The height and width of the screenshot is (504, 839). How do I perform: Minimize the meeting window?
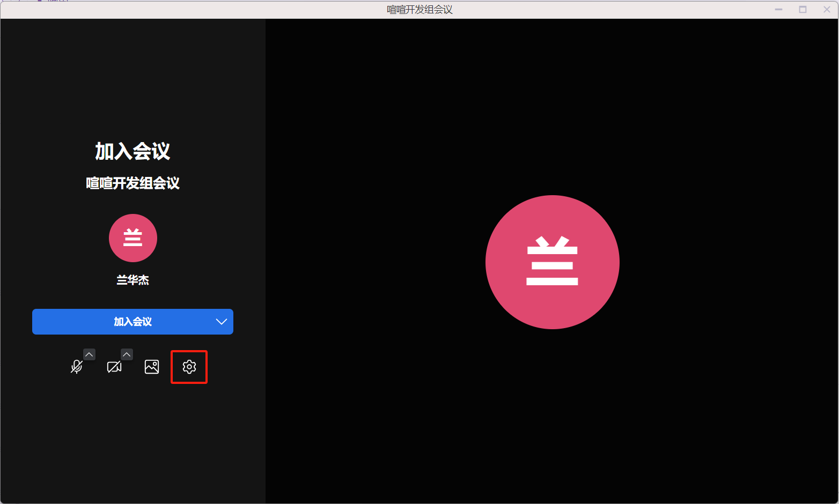pyautogui.click(x=778, y=10)
